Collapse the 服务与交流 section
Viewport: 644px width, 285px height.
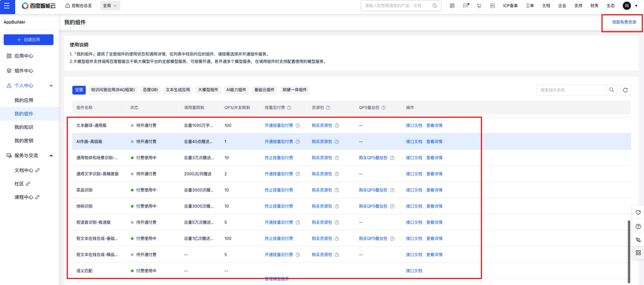point(51,156)
